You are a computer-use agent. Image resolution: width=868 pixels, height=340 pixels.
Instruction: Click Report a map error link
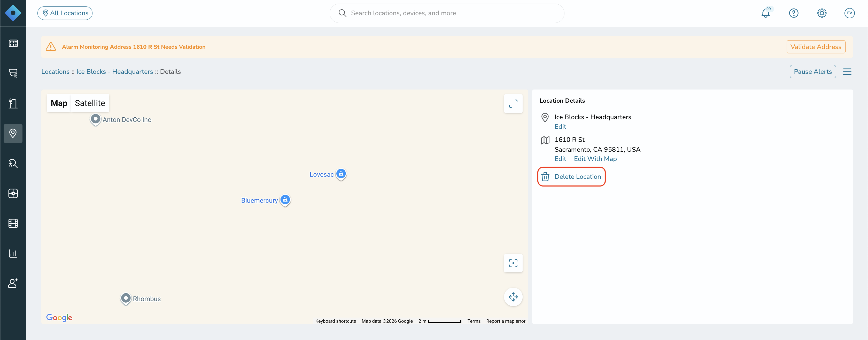506,321
